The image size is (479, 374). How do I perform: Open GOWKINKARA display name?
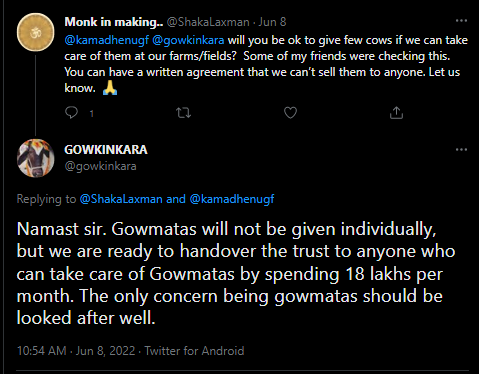pos(106,150)
